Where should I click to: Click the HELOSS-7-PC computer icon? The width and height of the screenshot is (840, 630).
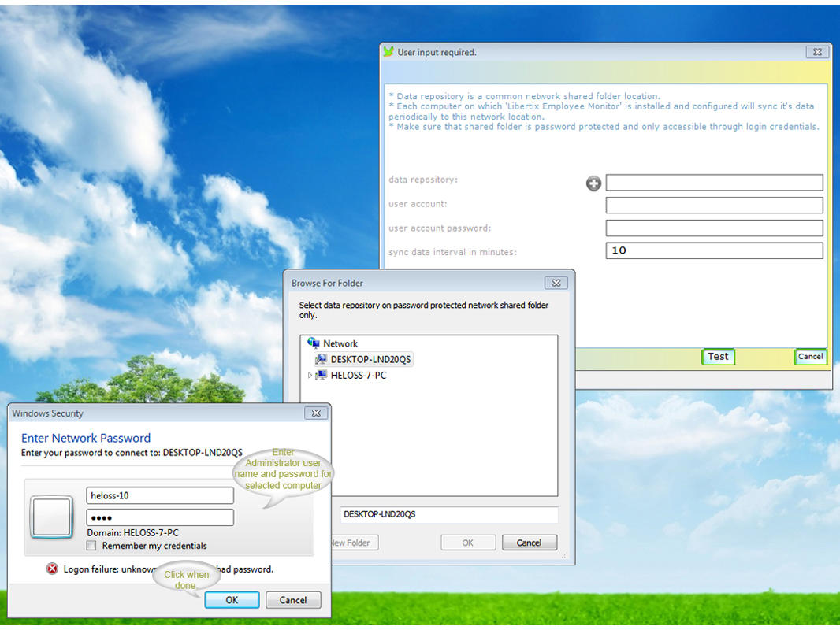321,375
